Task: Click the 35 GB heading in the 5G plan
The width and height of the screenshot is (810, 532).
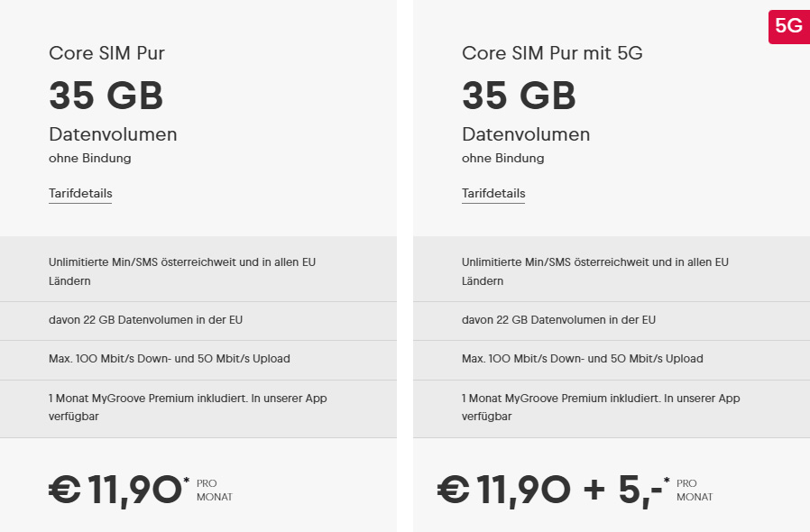Action: 519,96
